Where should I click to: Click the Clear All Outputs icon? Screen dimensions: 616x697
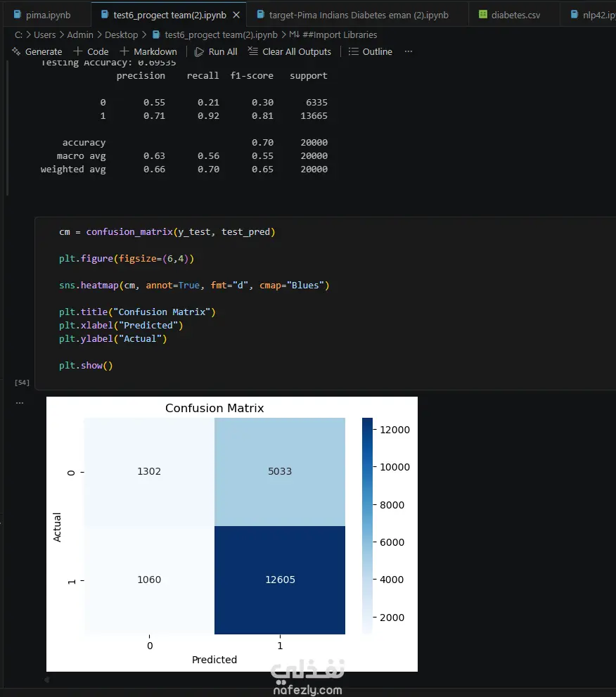coord(253,51)
